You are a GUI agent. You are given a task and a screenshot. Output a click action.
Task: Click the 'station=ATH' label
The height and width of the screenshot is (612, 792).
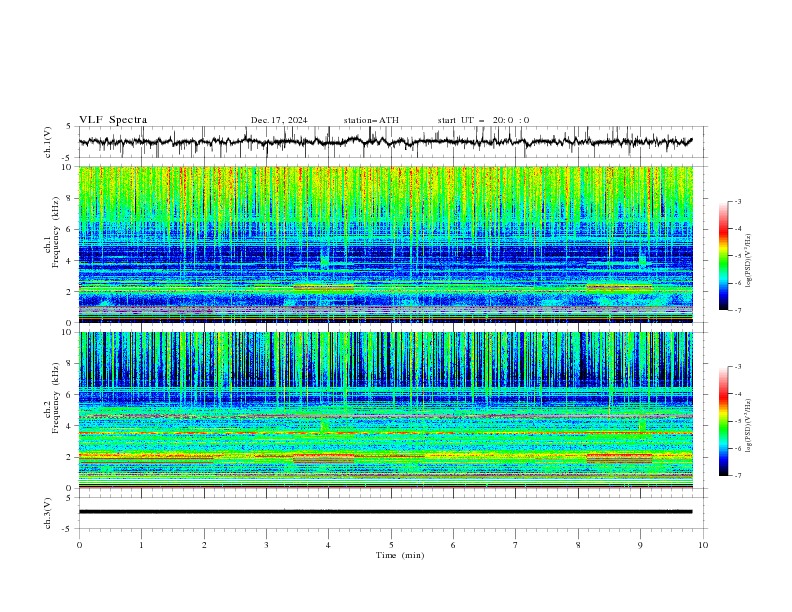click(x=371, y=120)
